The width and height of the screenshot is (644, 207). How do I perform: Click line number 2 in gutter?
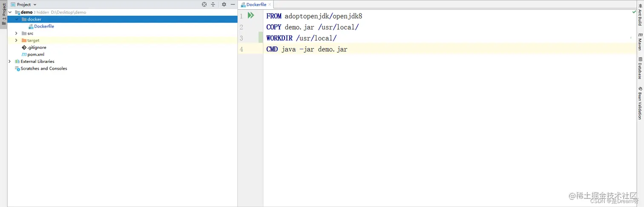point(241,27)
